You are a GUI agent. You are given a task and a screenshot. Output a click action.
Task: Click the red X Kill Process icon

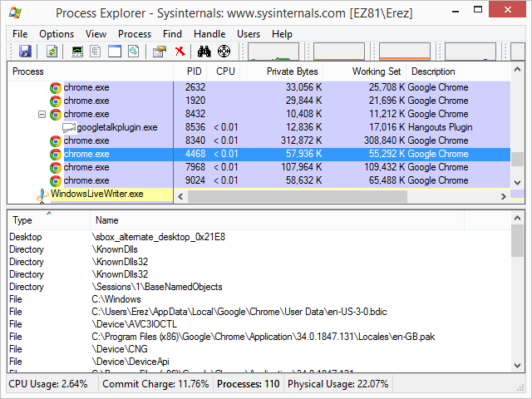[179, 52]
